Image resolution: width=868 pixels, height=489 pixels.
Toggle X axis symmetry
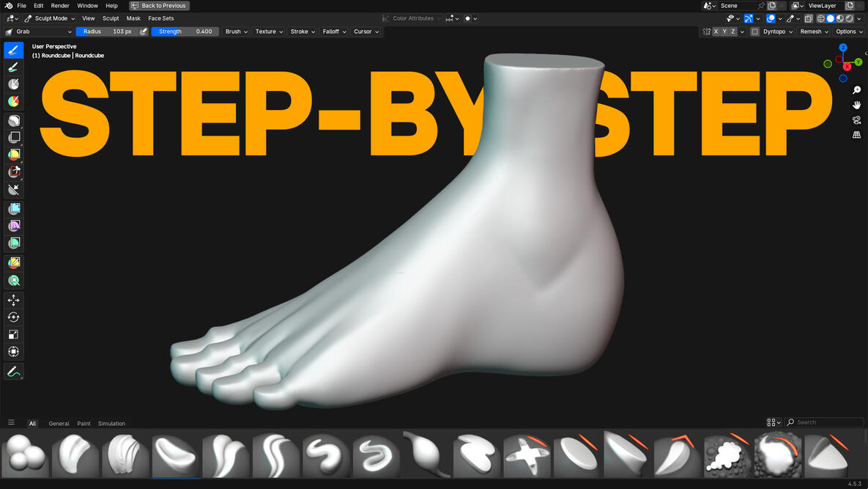coord(716,32)
